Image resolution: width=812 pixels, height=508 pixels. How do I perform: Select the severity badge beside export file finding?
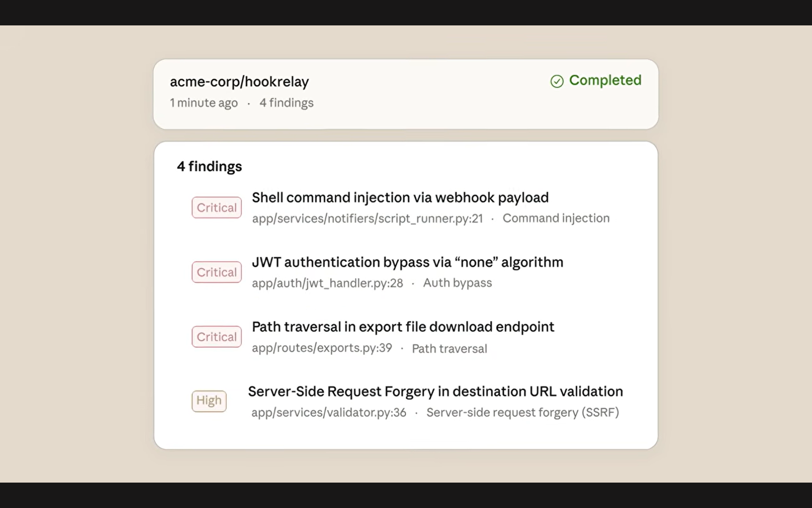(x=216, y=337)
